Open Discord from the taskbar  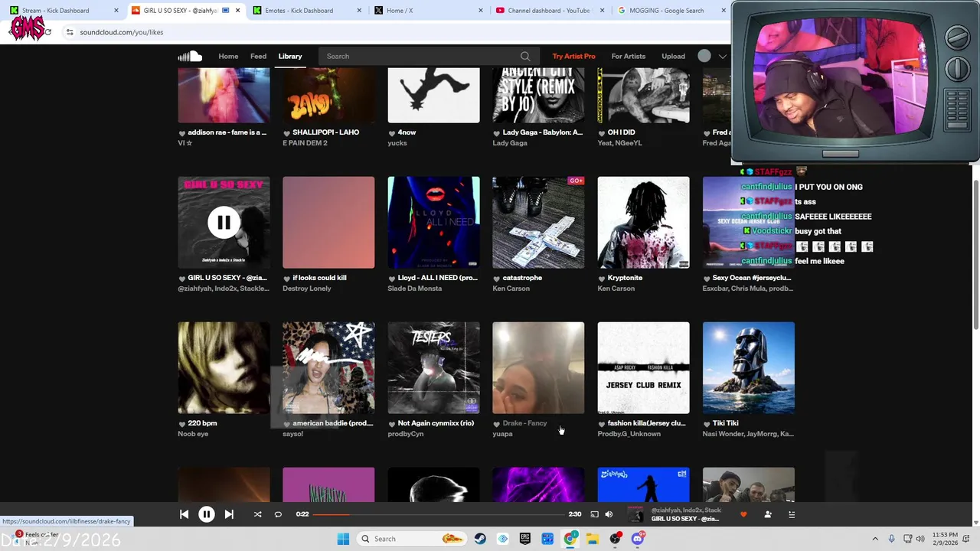coord(638,539)
